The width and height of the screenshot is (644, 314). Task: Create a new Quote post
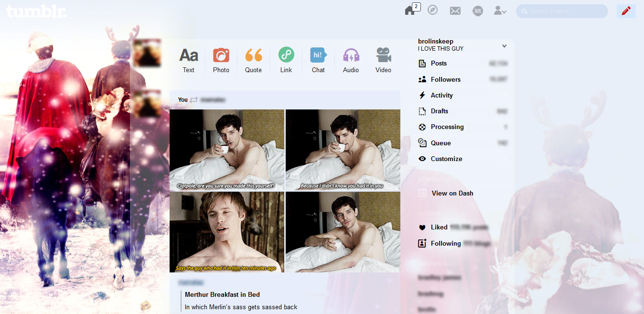(x=253, y=60)
